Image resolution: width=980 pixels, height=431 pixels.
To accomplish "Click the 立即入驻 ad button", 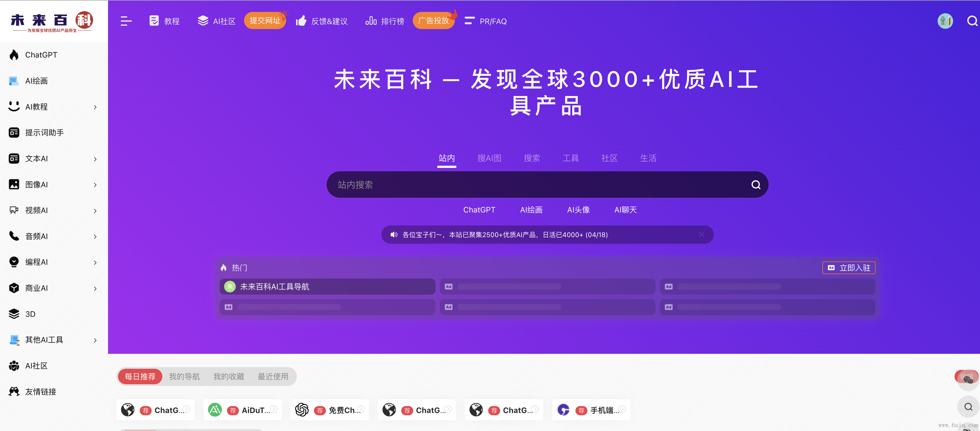I will click(x=849, y=268).
